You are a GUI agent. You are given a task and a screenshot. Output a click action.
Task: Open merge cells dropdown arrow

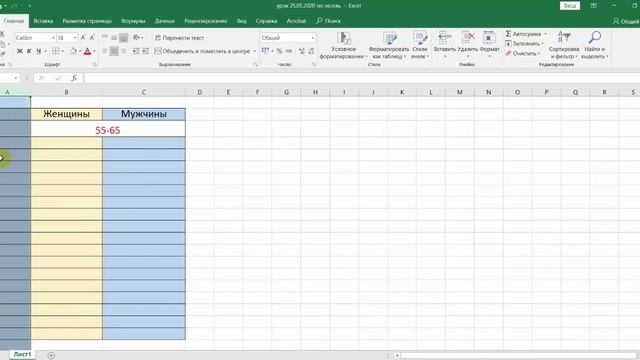(254, 51)
